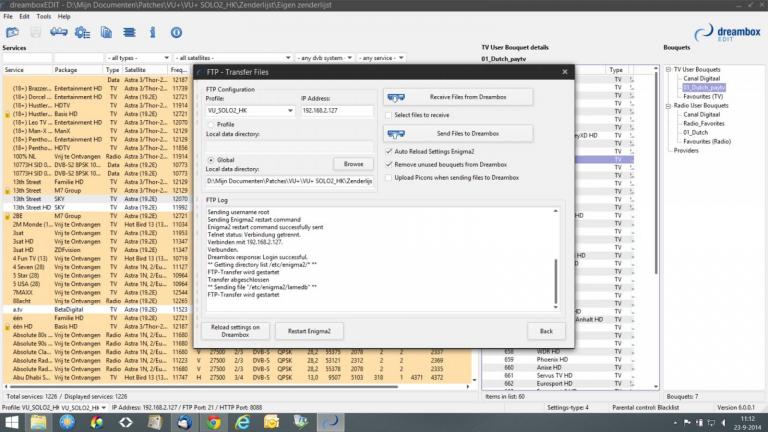Click the round exit power icon
Image resolution: width=768 pixels, height=432 pixels.
(x=175, y=33)
